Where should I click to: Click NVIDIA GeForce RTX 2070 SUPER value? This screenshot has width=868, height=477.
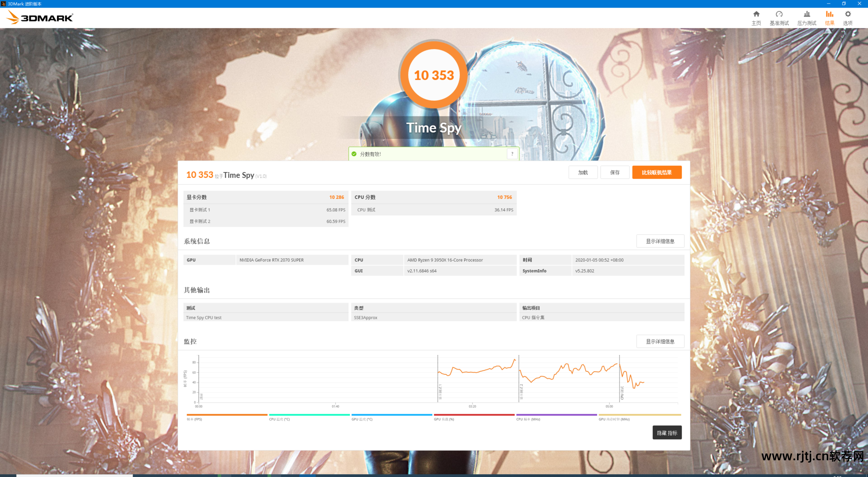292,260
